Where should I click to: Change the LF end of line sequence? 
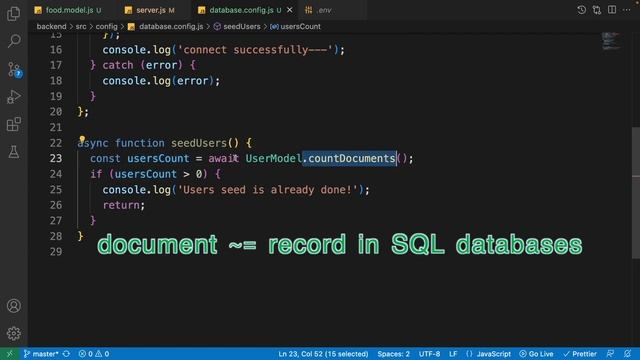(x=453, y=354)
